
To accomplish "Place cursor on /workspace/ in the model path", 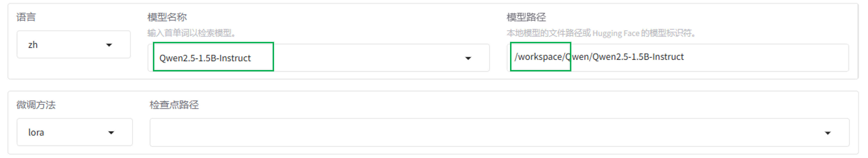I will (539, 57).
